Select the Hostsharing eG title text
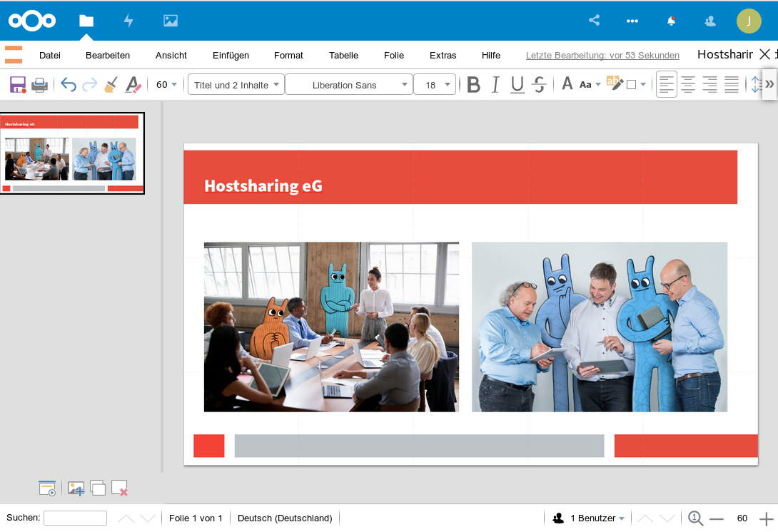Viewport: 778px width, 532px height. pyautogui.click(x=263, y=186)
